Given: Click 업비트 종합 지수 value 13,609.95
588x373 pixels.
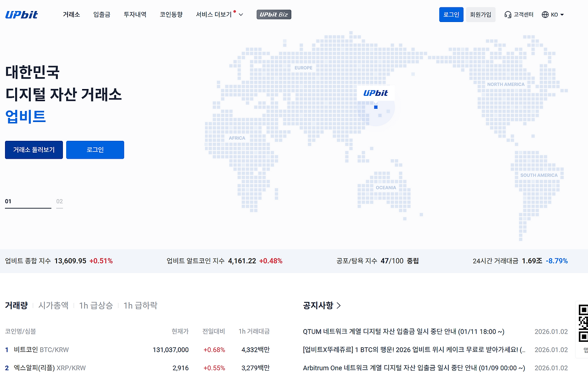Looking at the screenshot, I should 70,261.
